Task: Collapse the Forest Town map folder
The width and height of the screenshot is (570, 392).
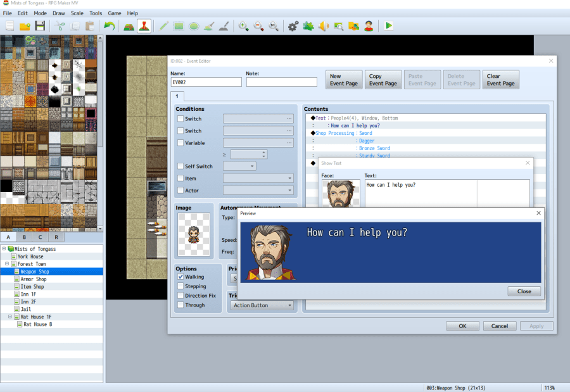Action: (x=6, y=264)
